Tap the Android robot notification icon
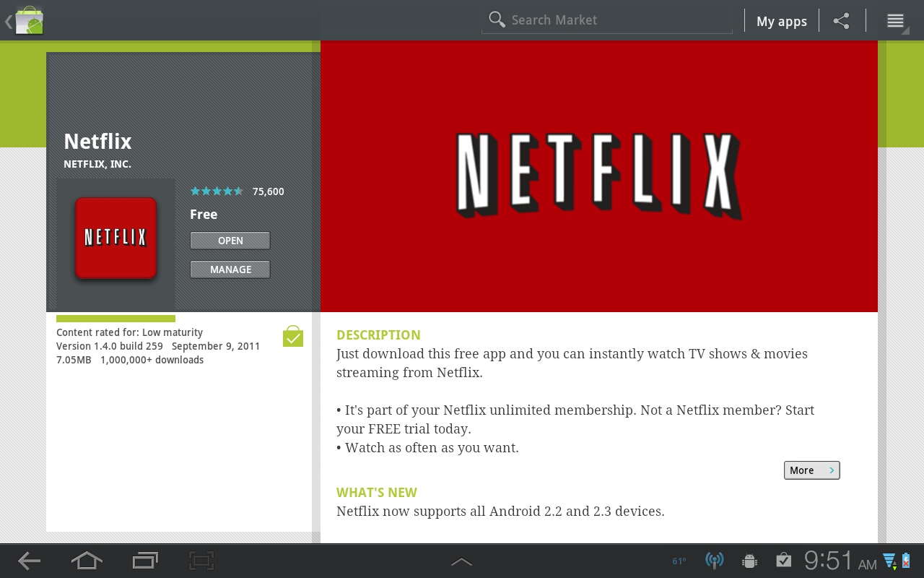Screen dimensions: 924x578 pos(749,561)
